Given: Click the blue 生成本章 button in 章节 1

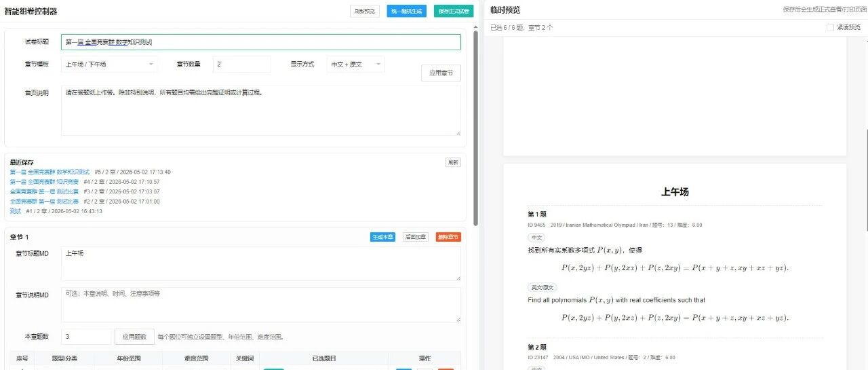Looking at the screenshot, I should (x=382, y=237).
